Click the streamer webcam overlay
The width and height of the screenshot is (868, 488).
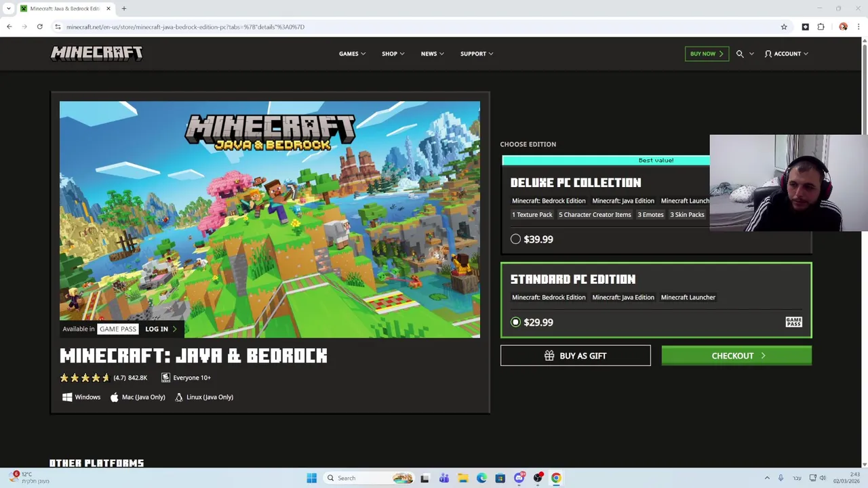tap(789, 183)
